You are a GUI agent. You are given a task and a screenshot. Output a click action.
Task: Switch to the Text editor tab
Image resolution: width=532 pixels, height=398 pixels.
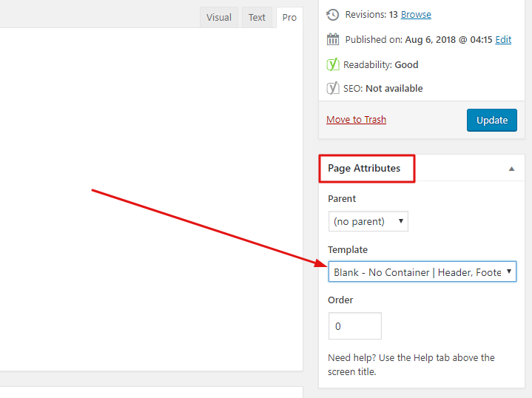[257, 18]
